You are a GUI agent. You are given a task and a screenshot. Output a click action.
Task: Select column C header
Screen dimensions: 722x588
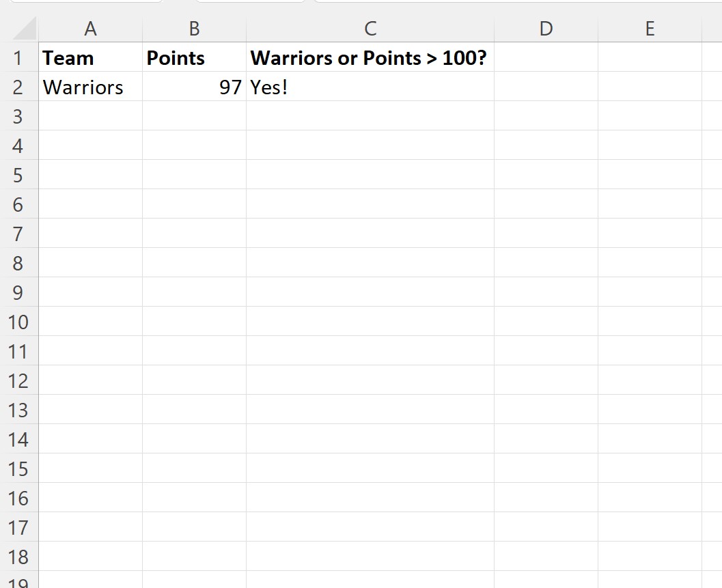coord(370,28)
